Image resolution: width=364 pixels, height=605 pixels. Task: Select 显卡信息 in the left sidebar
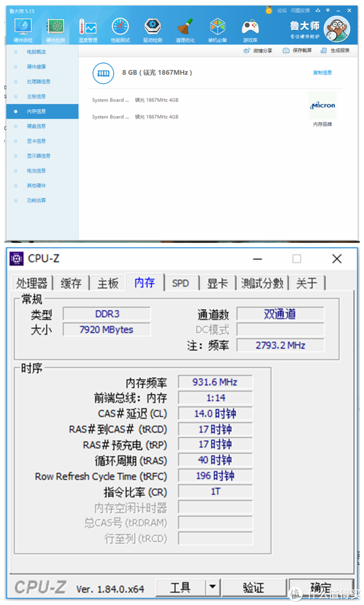(x=36, y=141)
